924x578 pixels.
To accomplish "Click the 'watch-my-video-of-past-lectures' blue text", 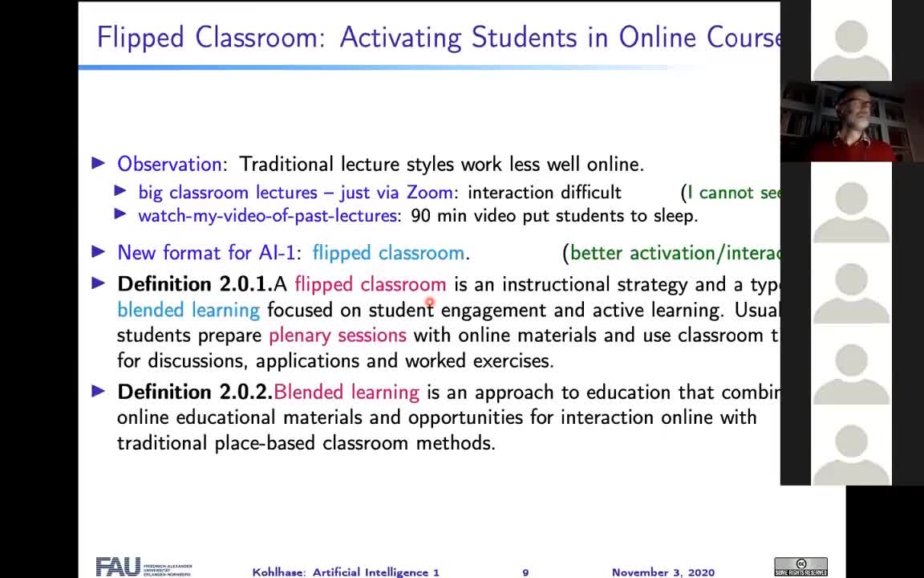I will 267,215.
